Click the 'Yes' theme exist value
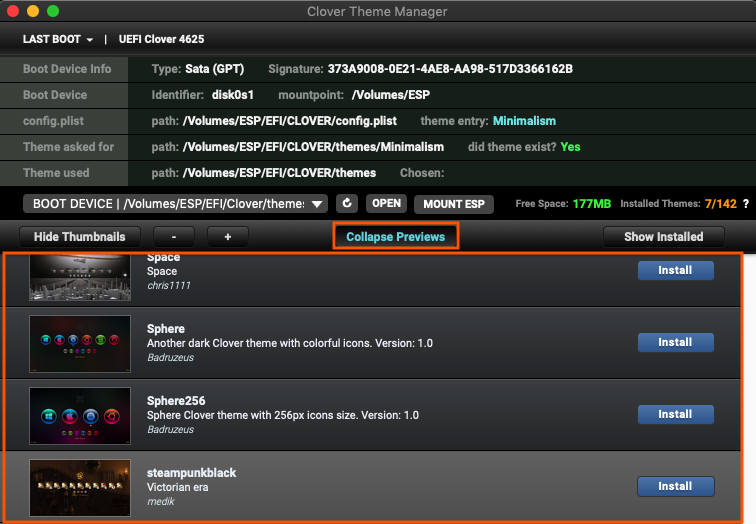Viewport: 756px width, 524px height. pos(570,147)
